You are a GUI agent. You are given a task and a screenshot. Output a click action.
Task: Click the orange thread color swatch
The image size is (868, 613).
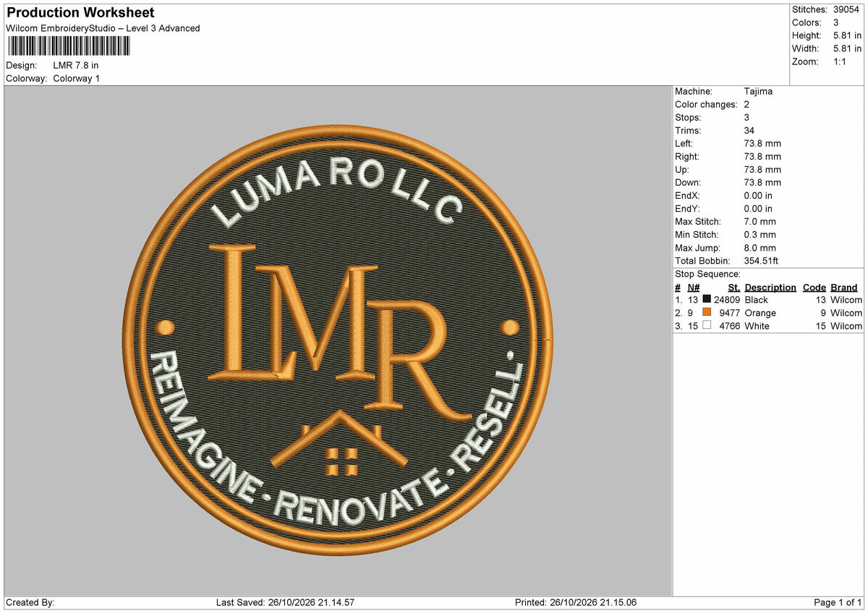coord(707,312)
